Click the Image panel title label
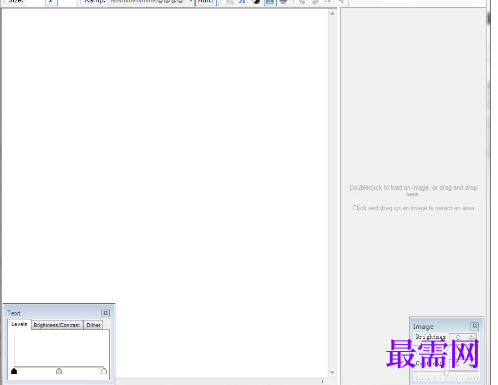This screenshot has height=385, width=498. pos(423,327)
